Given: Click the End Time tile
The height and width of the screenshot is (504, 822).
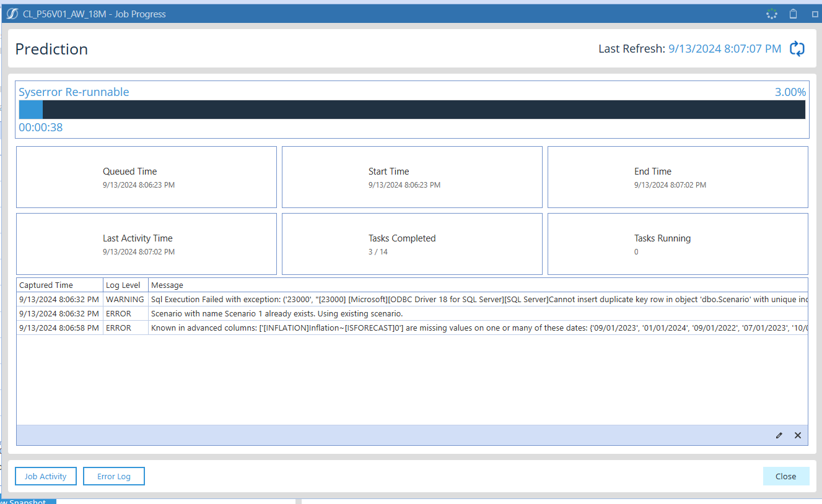Looking at the screenshot, I should [x=678, y=177].
